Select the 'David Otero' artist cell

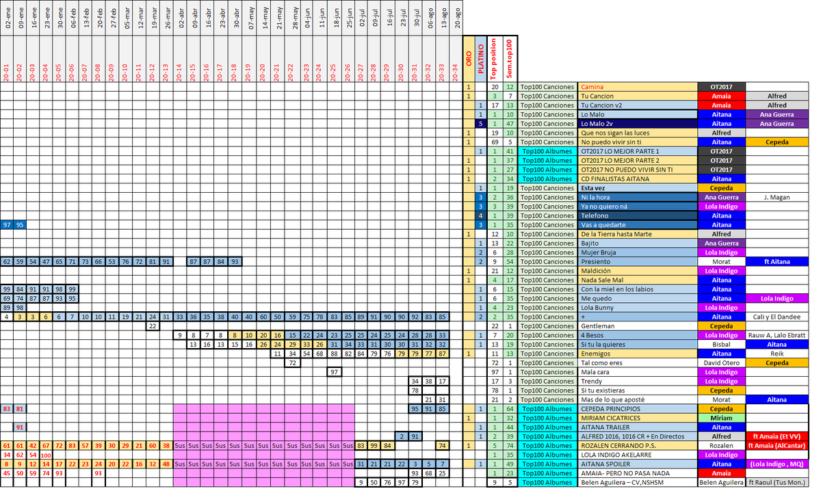point(721,363)
